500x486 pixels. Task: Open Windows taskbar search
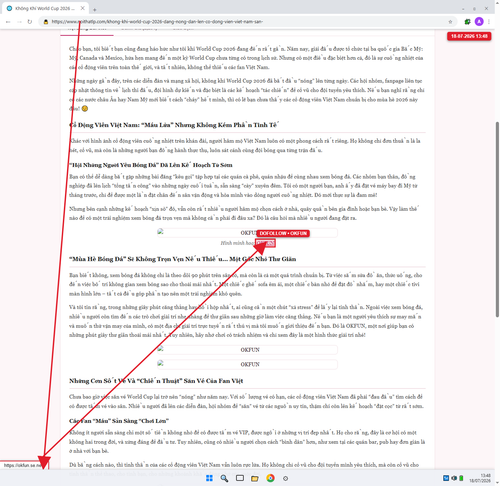[224, 478]
